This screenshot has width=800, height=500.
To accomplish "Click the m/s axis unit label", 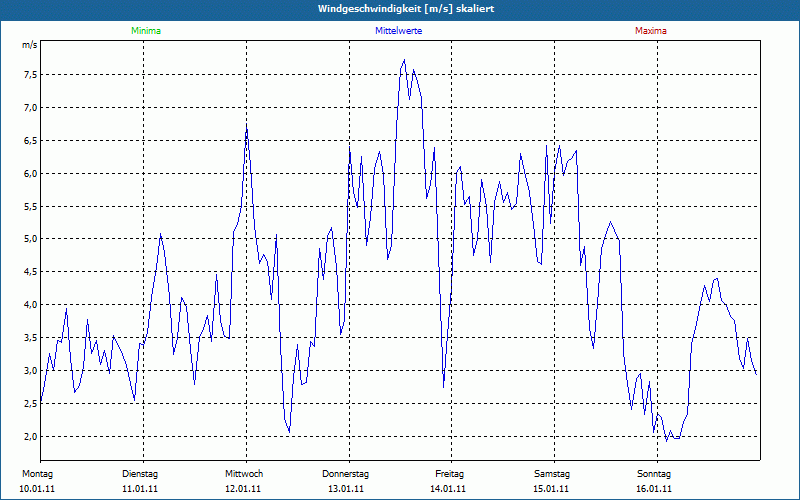I will point(29,45).
